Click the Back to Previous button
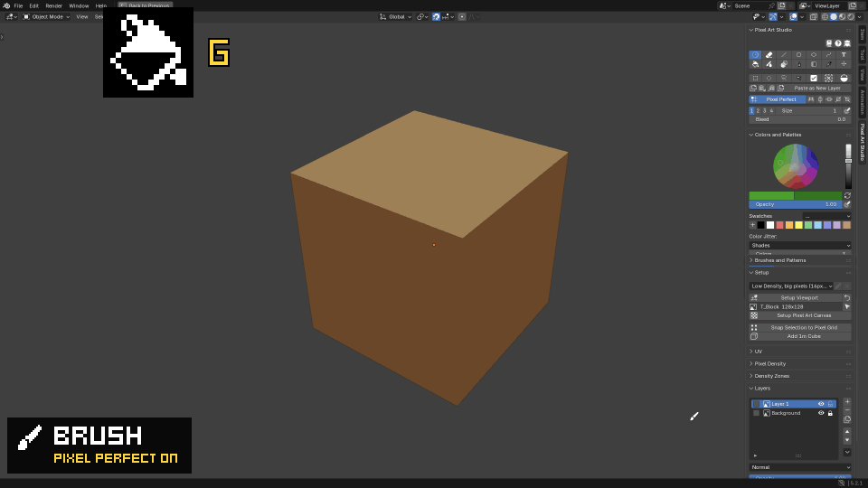Screen dimensions: 868x488 click(145, 5)
